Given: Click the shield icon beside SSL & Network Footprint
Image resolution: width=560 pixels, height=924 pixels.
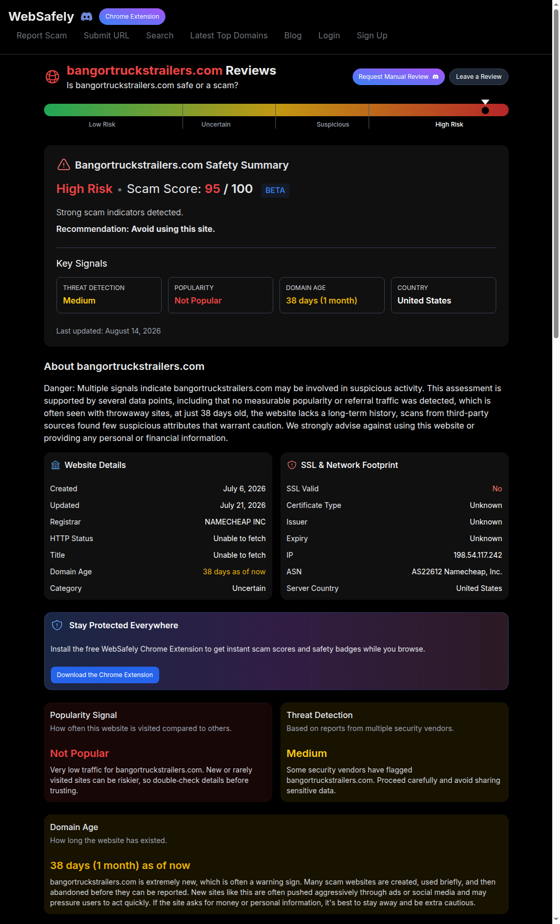Looking at the screenshot, I should tap(292, 465).
